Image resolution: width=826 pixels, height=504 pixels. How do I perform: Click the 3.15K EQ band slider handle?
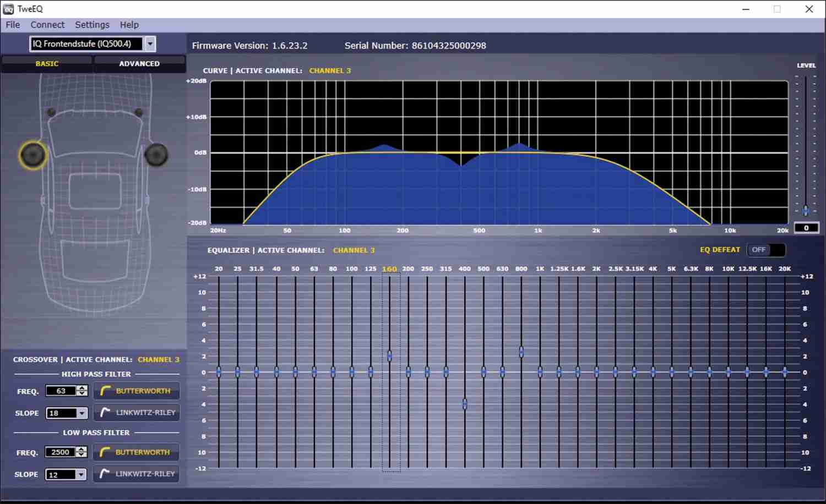tap(634, 372)
